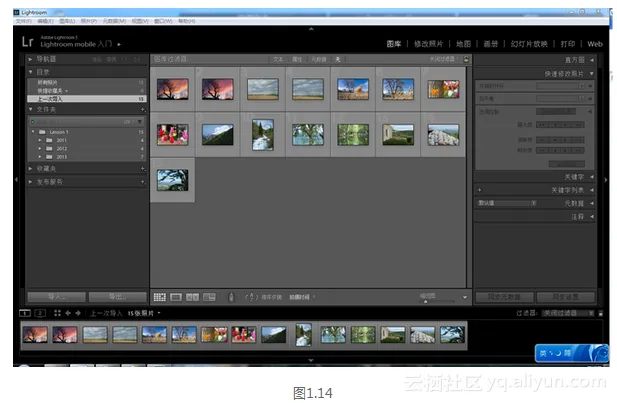This screenshot has height=403, width=617.
Task: Collapse right panels with right edge arrow
Action: coord(606,179)
